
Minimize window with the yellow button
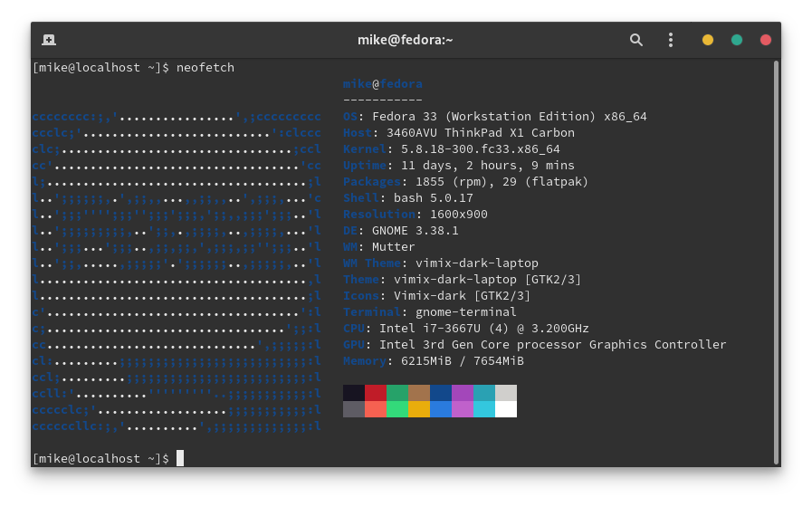[x=708, y=40]
